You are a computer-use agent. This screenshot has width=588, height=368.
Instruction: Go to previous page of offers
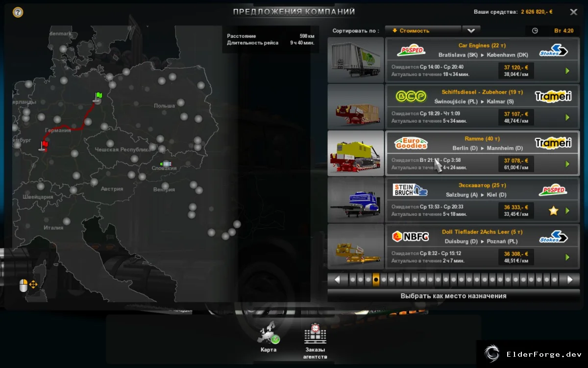337,280
